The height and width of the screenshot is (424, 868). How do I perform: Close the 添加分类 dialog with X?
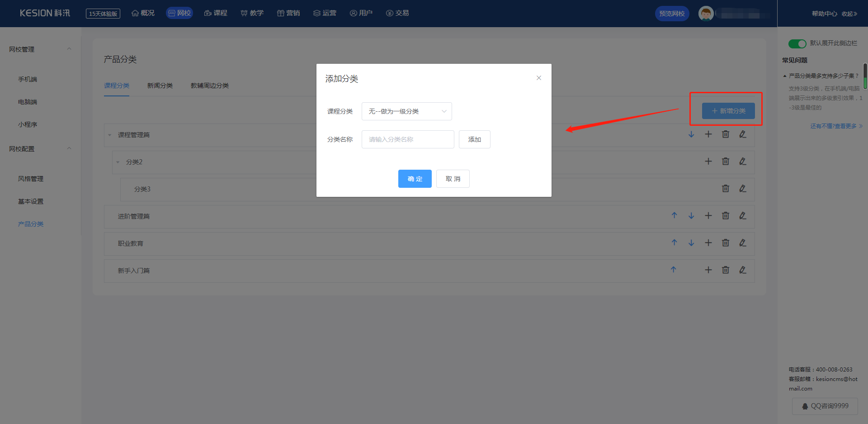click(539, 78)
